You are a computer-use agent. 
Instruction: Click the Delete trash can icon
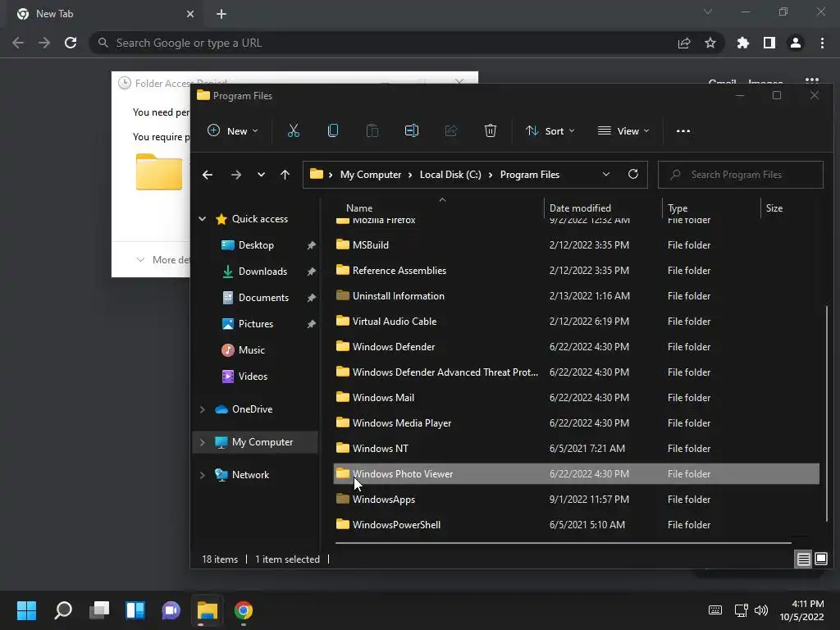(491, 130)
